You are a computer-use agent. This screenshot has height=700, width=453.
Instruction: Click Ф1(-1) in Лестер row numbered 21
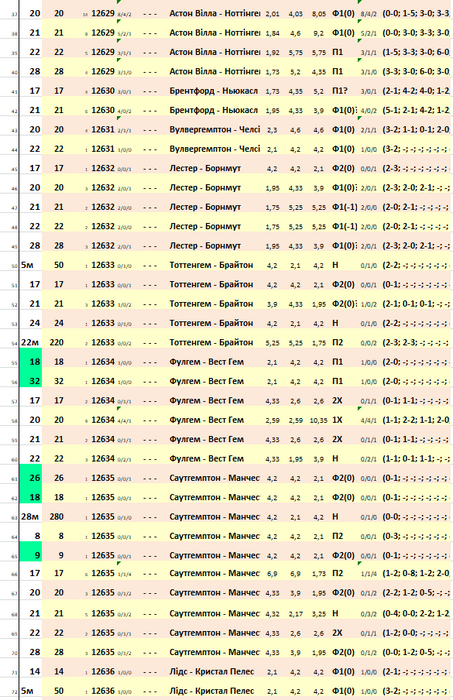[345, 207]
